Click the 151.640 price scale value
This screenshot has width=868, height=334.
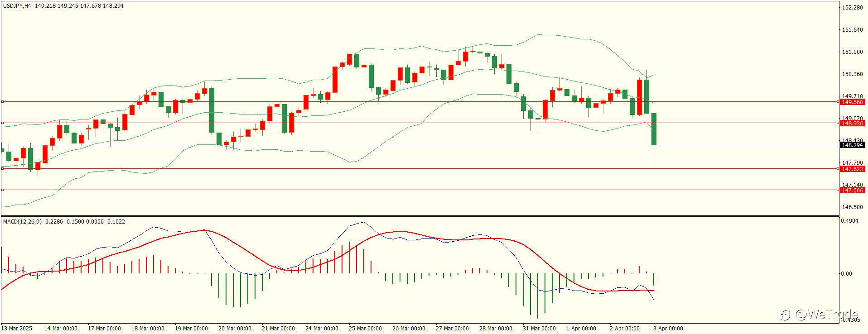point(852,30)
